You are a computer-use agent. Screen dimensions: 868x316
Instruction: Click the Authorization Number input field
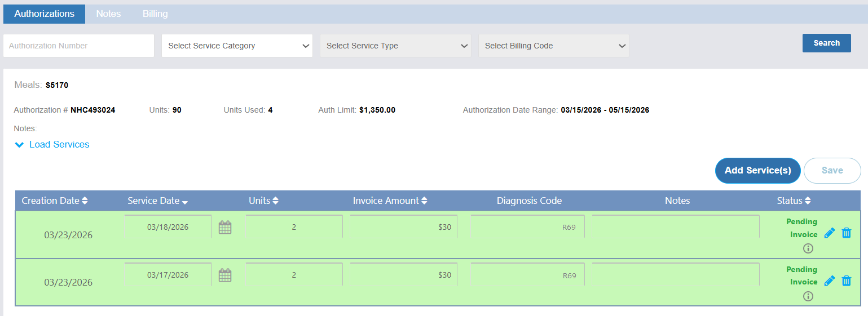pos(78,46)
